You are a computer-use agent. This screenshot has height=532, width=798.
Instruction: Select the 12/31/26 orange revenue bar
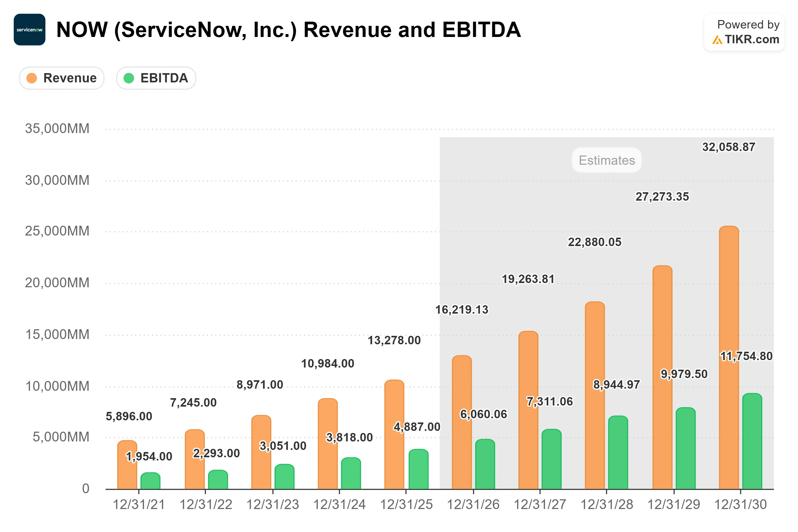coord(462,422)
